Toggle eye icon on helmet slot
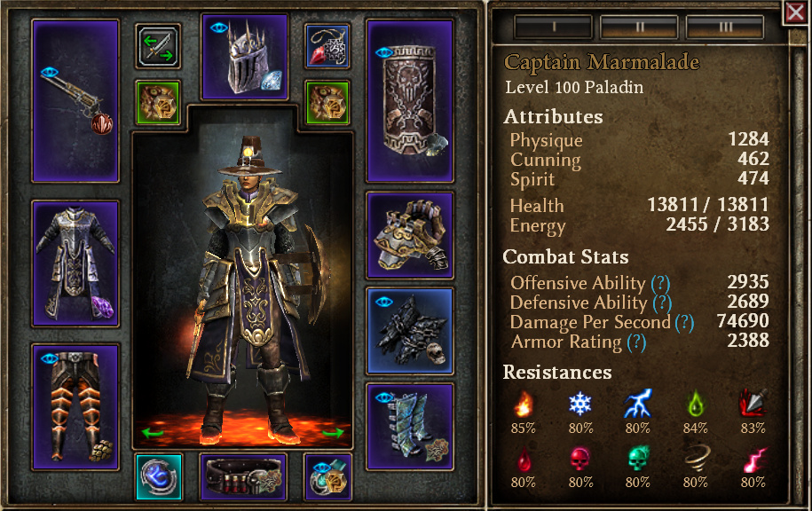Screen dimensions: 812x511 [x=219, y=28]
